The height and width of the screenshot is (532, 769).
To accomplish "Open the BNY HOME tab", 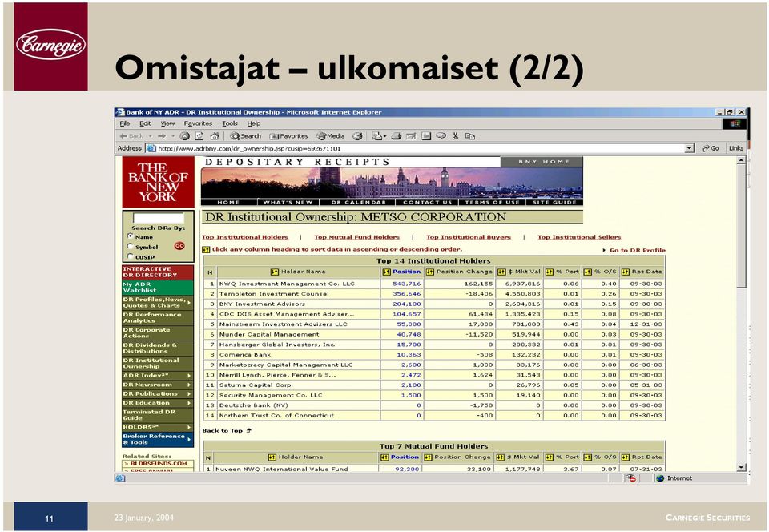I will pyautogui.click(x=542, y=162).
